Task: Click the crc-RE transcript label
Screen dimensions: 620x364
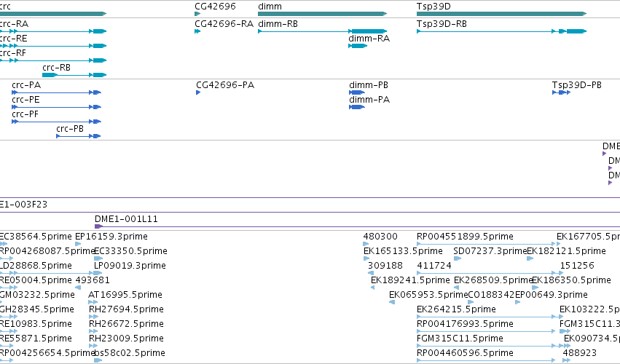Action: [13, 39]
